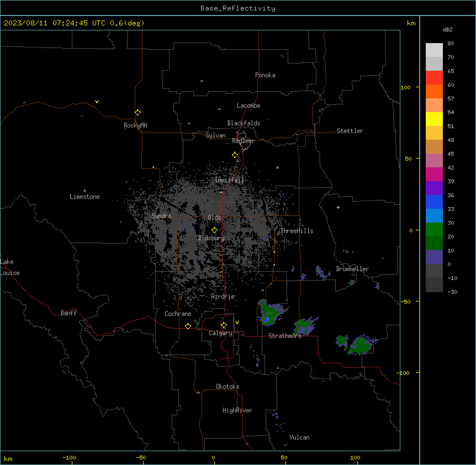Click the Airdrie label

tap(223, 297)
